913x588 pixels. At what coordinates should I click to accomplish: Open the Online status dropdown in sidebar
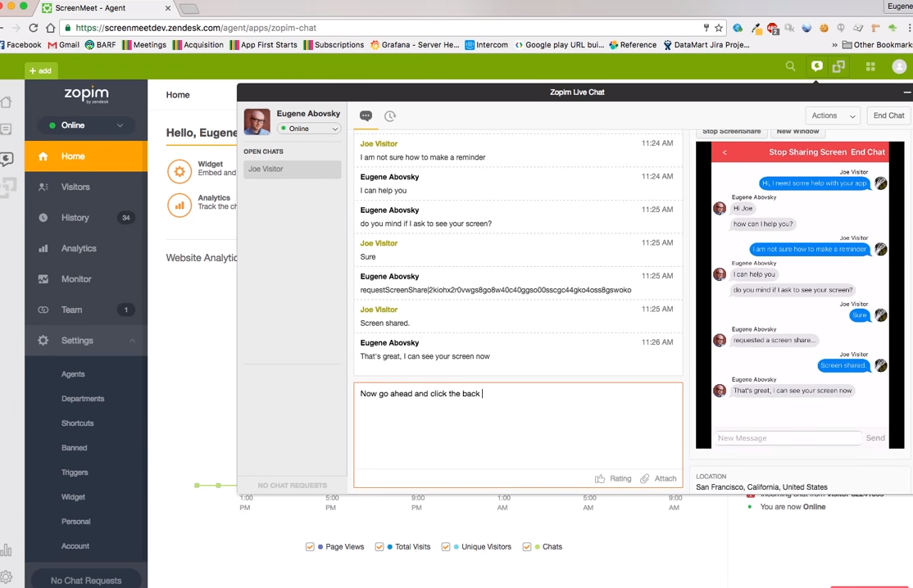pos(86,125)
